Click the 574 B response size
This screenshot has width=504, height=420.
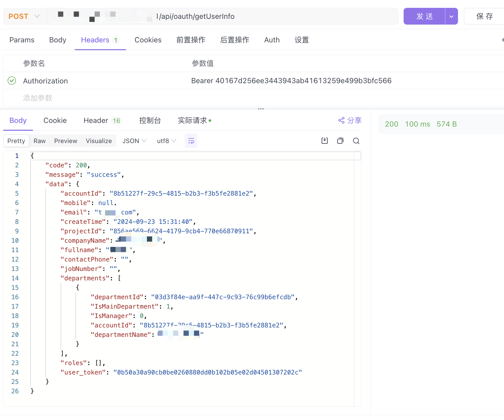447,124
